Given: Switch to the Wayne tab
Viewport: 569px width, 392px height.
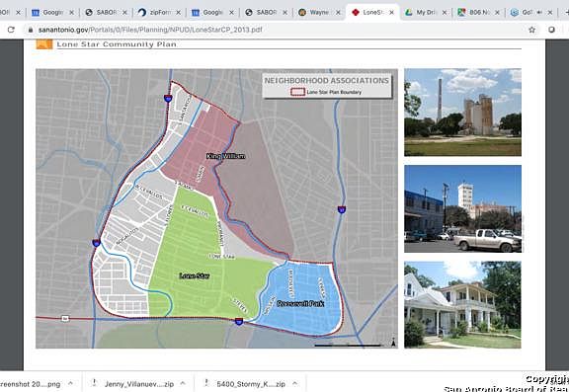Looking at the screenshot, I should (319, 12).
